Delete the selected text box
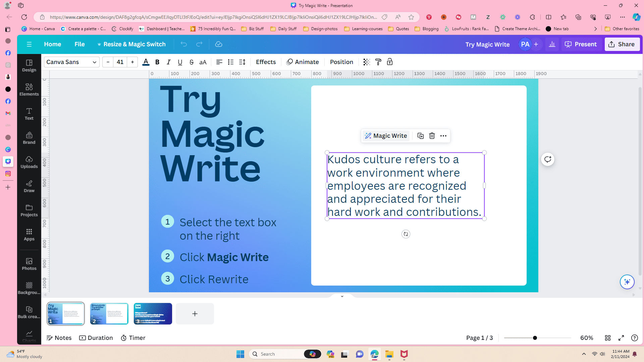Screen dimensions: 644x362 [x=432, y=136]
